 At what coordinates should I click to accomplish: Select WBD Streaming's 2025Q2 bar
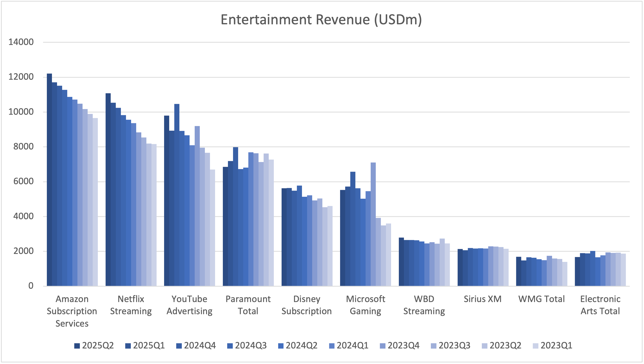pos(401,262)
